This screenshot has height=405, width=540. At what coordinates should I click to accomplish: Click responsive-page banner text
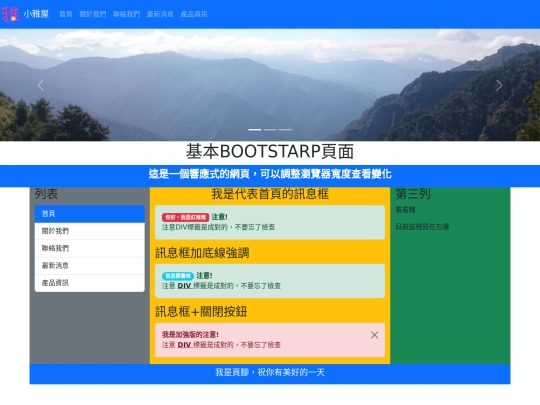pyautogui.click(x=270, y=174)
